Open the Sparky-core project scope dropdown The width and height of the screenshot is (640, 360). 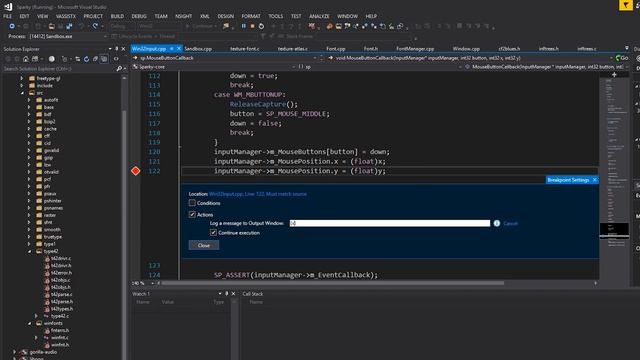click(214, 67)
